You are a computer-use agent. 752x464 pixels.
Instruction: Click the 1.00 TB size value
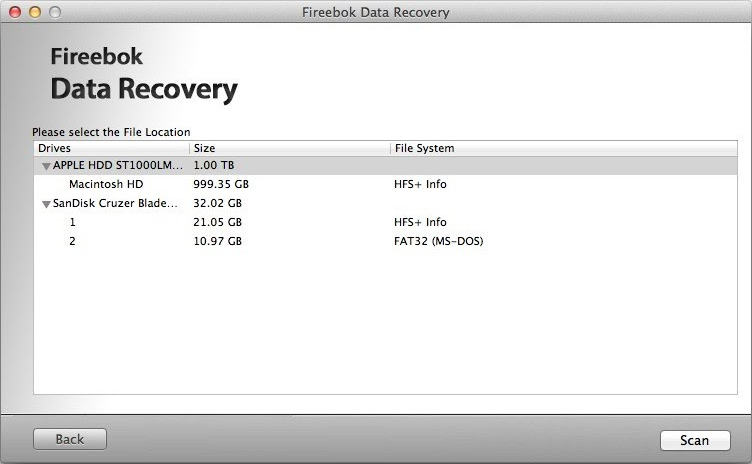pos(213,165)
